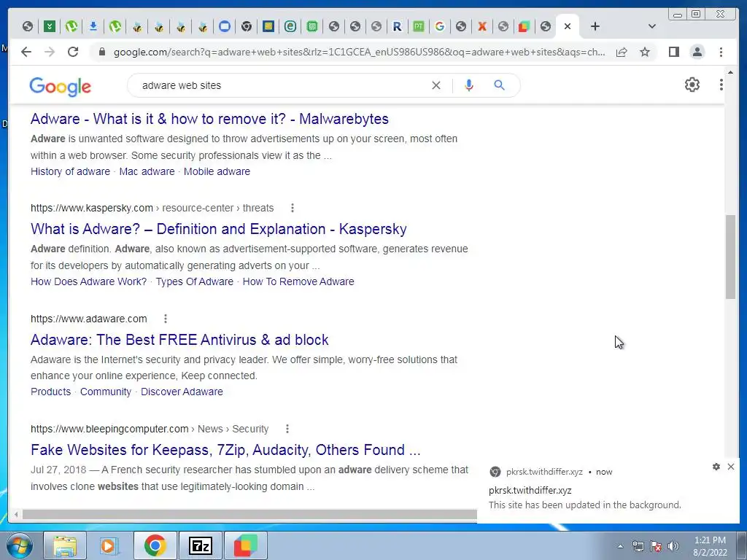
Task: Switch to the Chrome logo tab
Action: click(x=247, y=26)
